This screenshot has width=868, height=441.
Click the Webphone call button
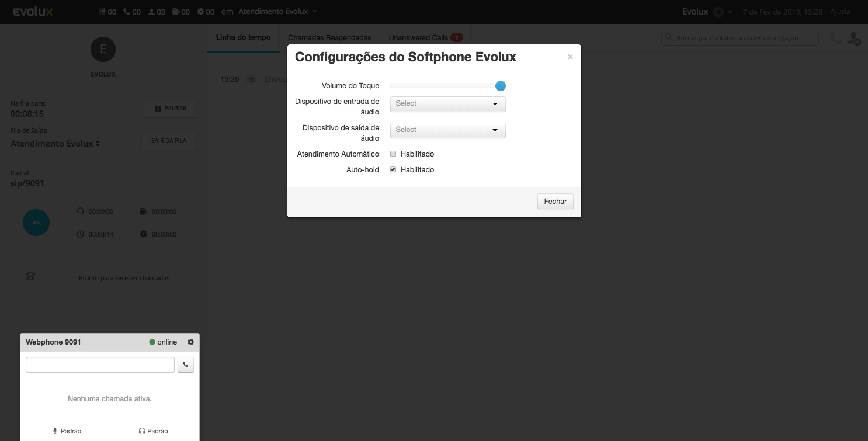pyautogui.click(x=186, y=364)
